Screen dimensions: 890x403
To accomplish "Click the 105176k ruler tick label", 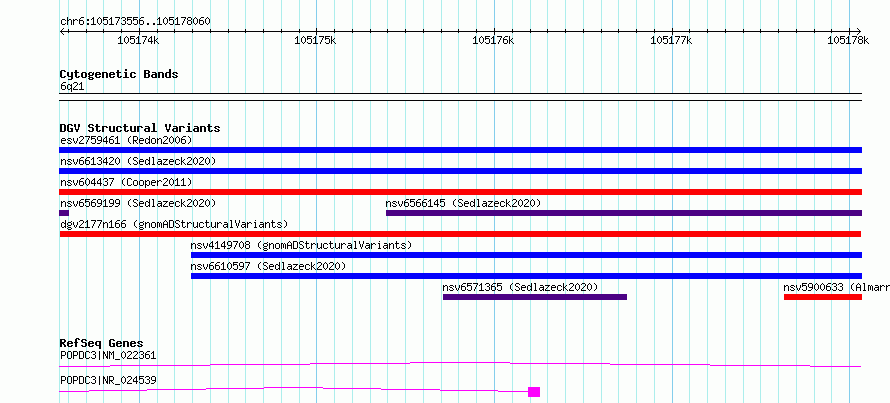I will [493, 40].
